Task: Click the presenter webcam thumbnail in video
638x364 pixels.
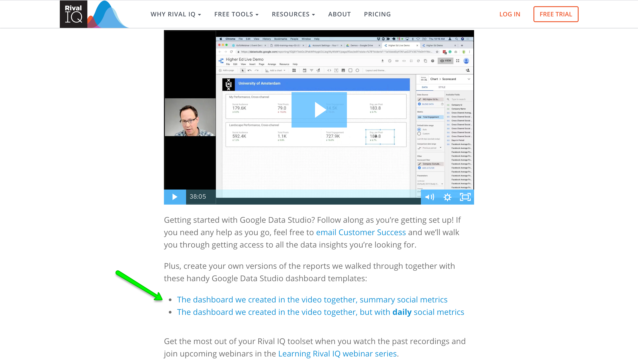Action: pos(190,117)
